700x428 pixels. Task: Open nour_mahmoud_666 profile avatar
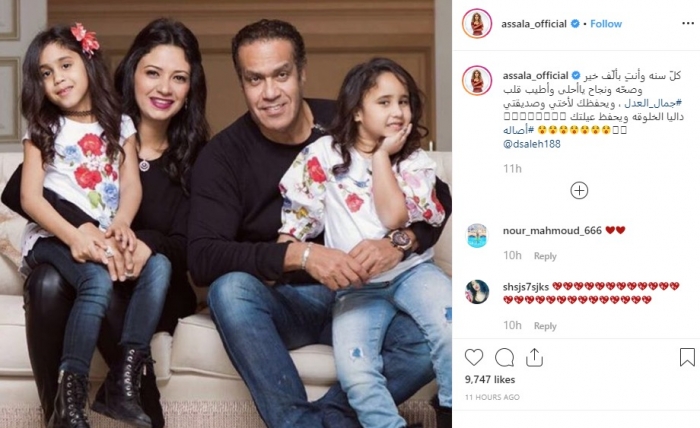click(477, 236)
